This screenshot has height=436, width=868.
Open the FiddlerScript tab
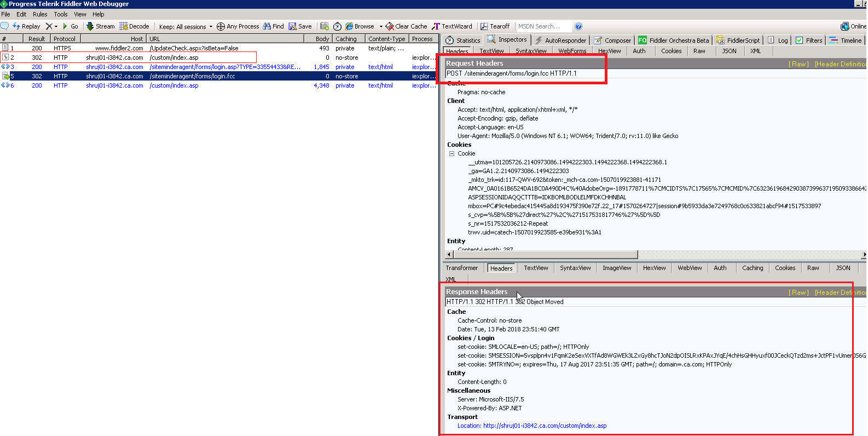(x=738, y=41)
